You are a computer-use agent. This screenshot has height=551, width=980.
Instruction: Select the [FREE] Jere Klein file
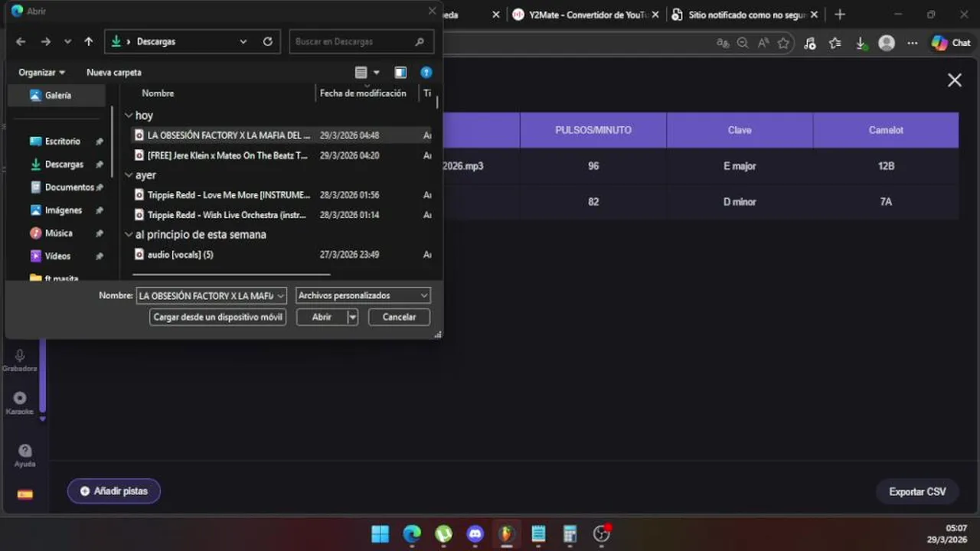(282, 155)
